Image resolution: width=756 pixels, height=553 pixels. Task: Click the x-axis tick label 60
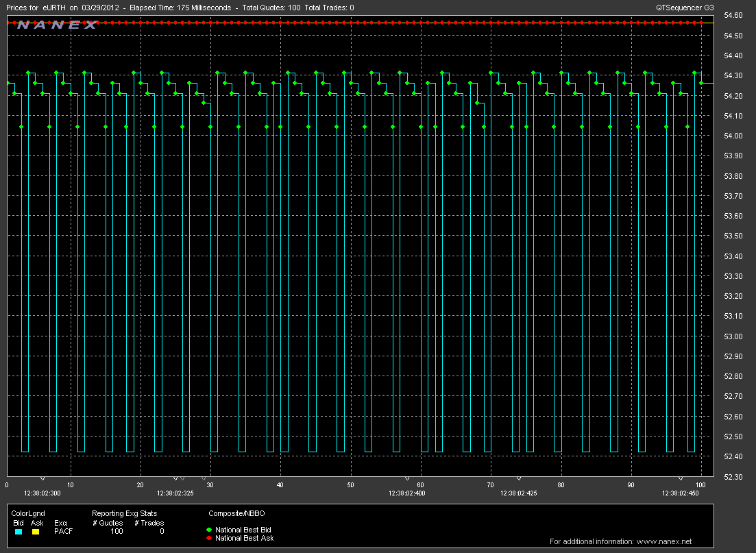coord(420,485)
